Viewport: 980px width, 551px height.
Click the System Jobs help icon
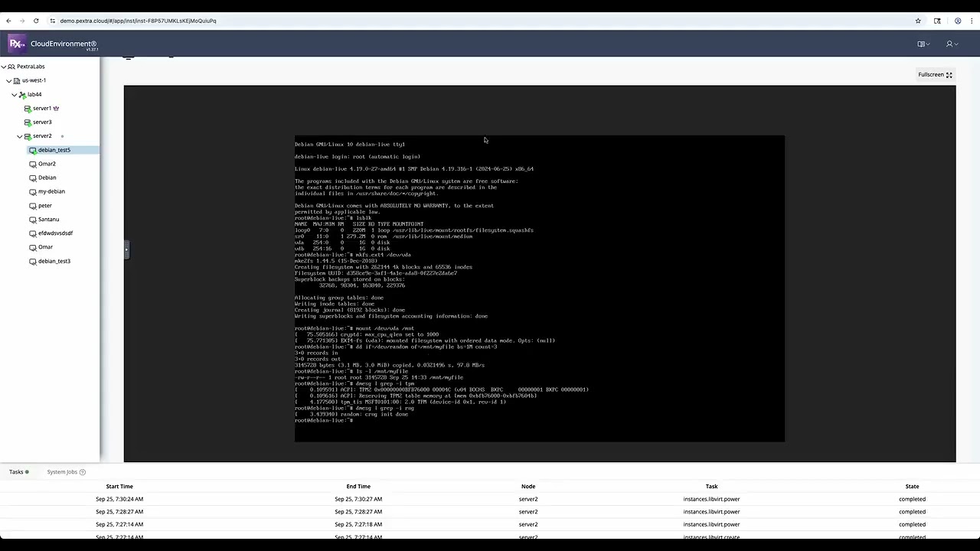(x=83, y=471)
